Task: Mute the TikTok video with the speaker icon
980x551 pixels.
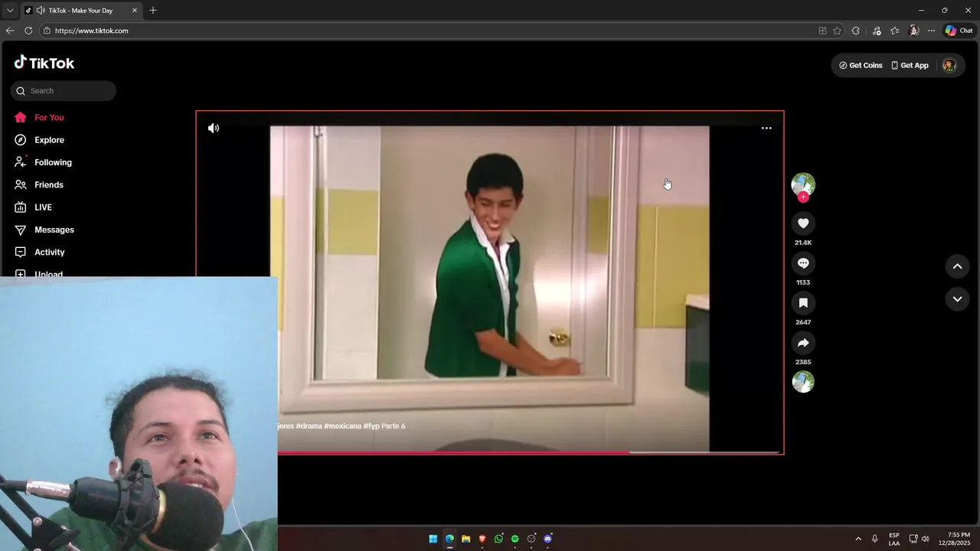Action: 214,129
